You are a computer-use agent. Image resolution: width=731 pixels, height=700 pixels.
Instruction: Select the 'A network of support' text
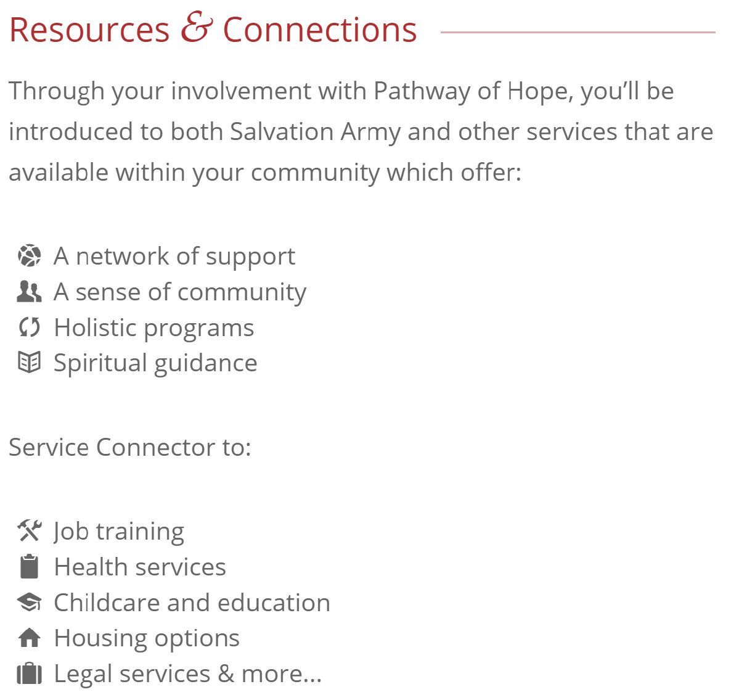click(x=174, y=257)
